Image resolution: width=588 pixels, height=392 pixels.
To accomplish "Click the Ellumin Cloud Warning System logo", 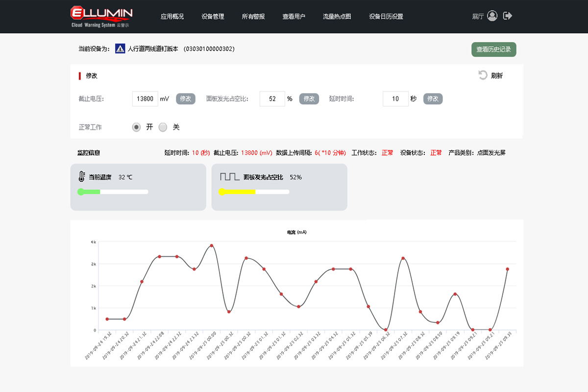I will 101,16.
